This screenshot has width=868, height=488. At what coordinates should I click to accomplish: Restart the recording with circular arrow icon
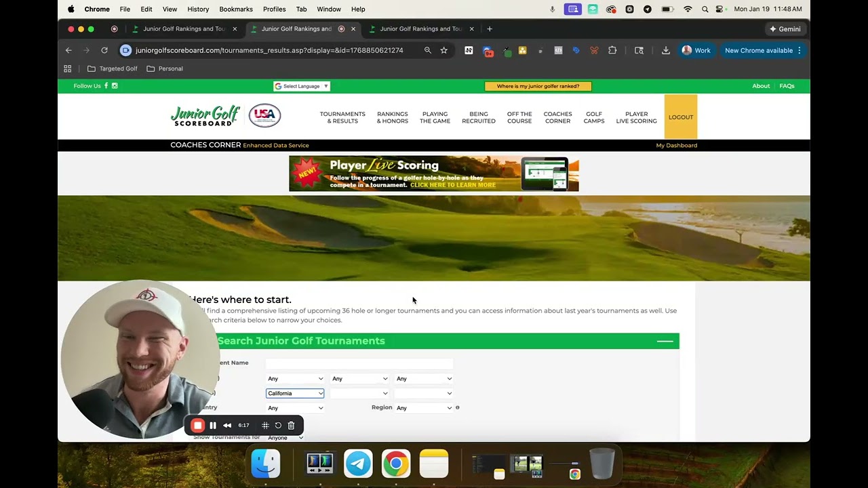click(x=278, y=425)
